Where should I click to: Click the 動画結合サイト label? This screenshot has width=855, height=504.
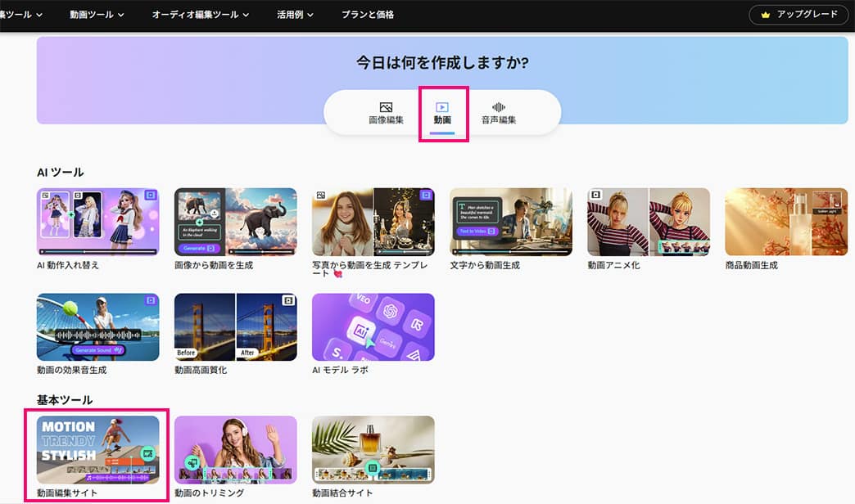pos(342,493)
